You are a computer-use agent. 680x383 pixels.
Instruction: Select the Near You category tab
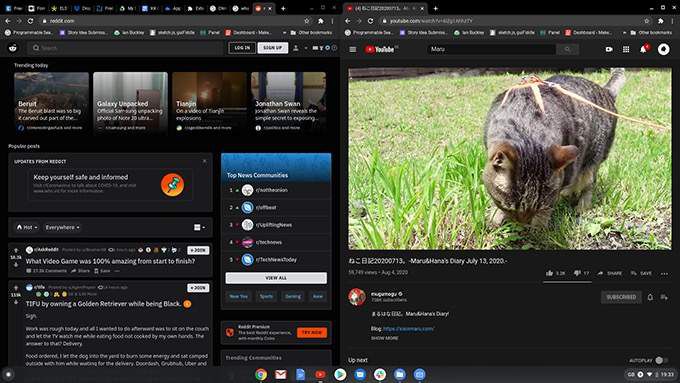(238, 296)
